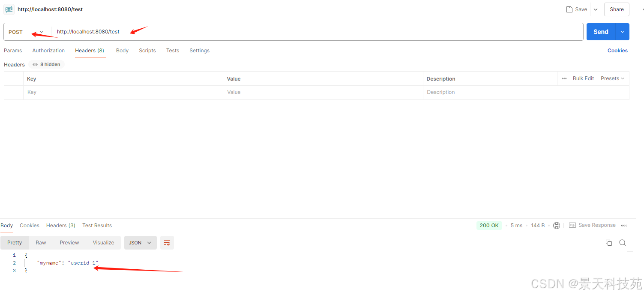Switch to Preview view
644x295 pixels.
(69, 243)
